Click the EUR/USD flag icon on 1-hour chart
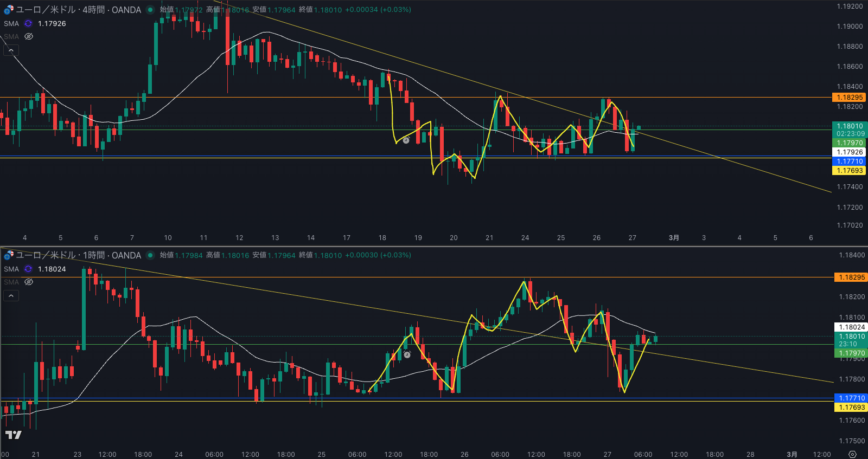The height and width of the screenshot is (459, 868). tap(9, 255)
